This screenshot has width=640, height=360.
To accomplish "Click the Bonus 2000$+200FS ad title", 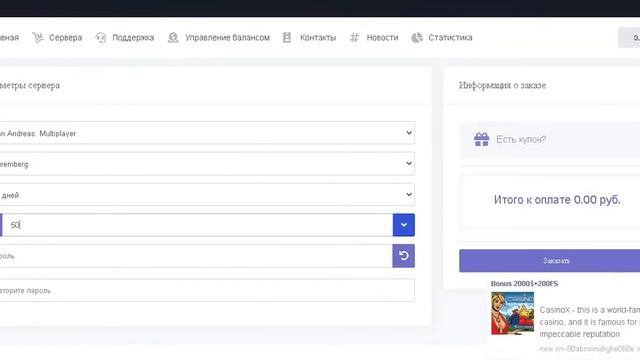I will (524, 283).
